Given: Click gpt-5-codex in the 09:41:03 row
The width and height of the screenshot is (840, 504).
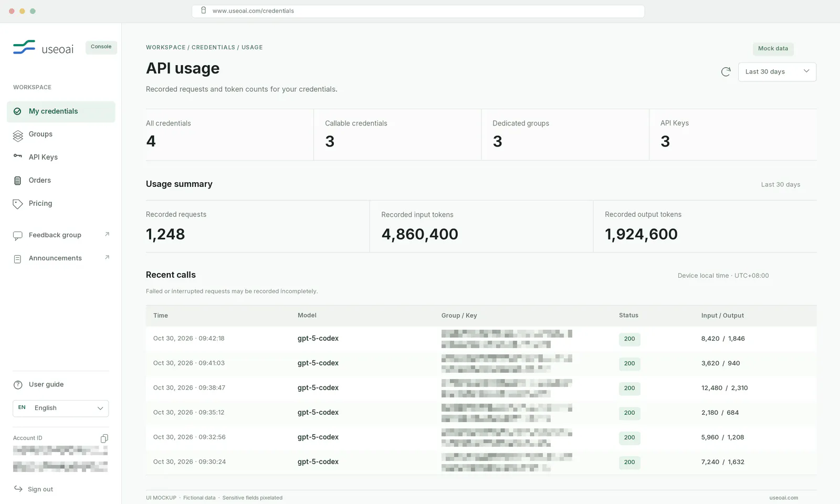Looking at the screenshot, I should pyautogui.click(x=318, y=363).
